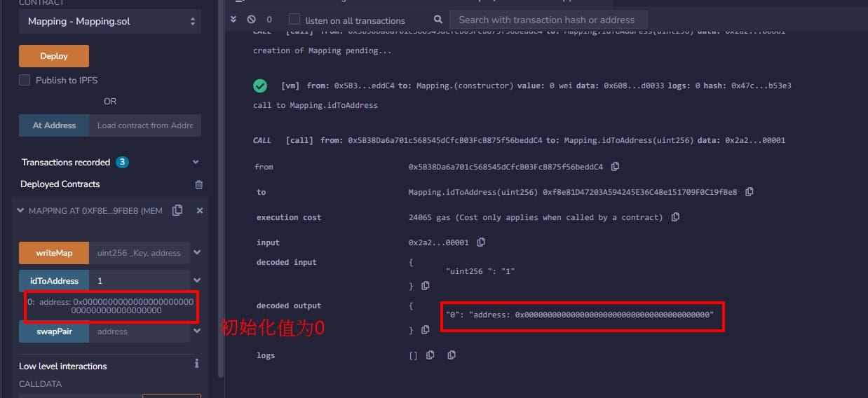Viewport: 868px width, 398px height.
Task: Click the writeMap function button
Action: point(54,252)
